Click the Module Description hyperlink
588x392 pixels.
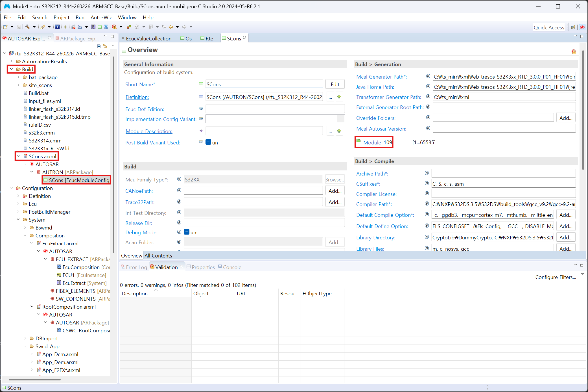(149, 131)
